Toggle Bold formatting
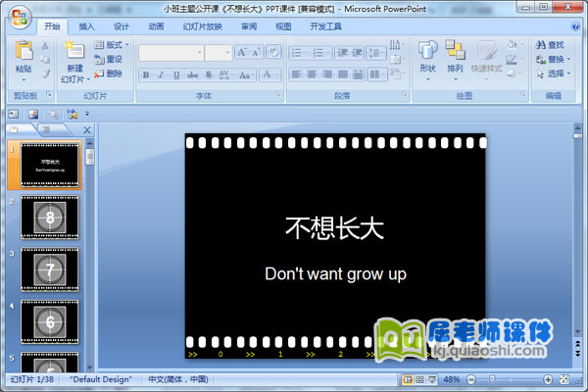Image resolution: width=588 pixels, height=392 pixels. [146, 74]
